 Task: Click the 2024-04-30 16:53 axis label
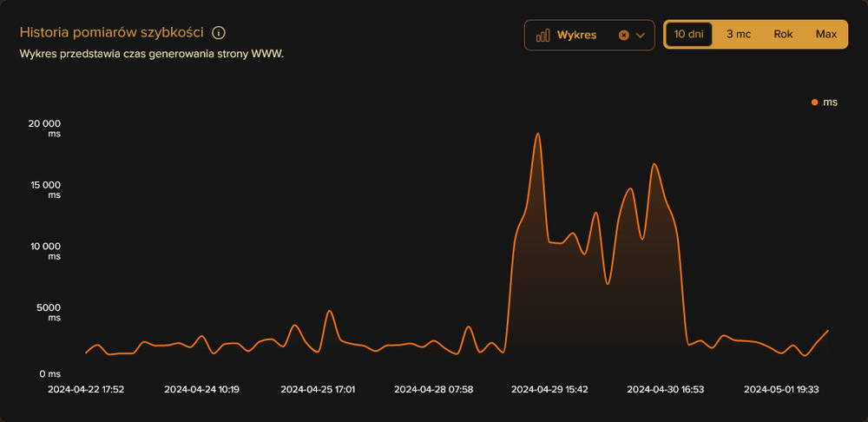(x=665, y=390)
